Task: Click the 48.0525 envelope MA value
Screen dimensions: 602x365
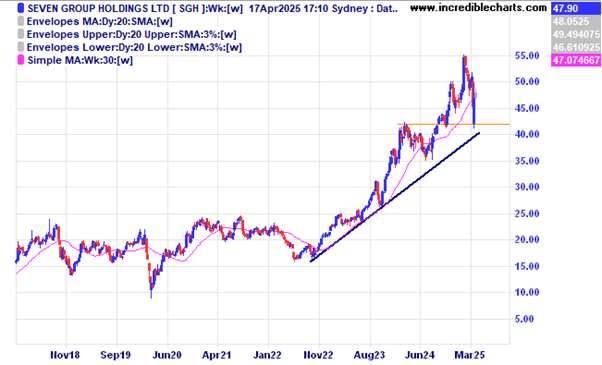Action: [576, 21]
